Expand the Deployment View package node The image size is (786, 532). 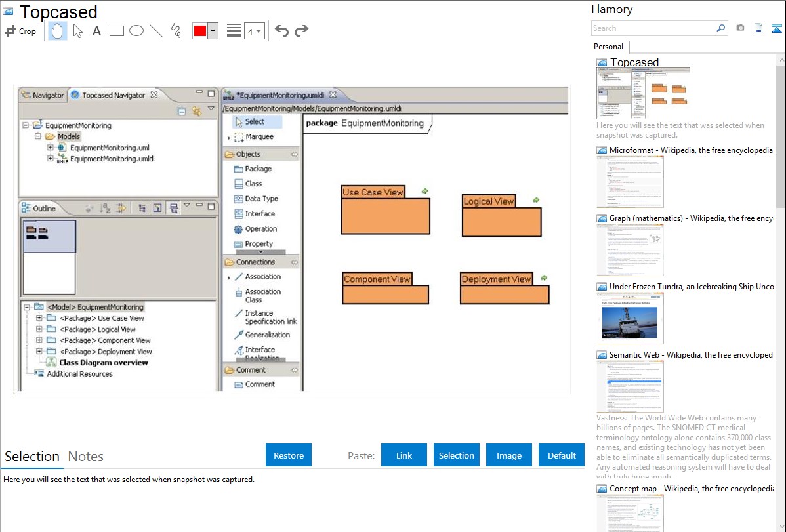click(39, 351)
